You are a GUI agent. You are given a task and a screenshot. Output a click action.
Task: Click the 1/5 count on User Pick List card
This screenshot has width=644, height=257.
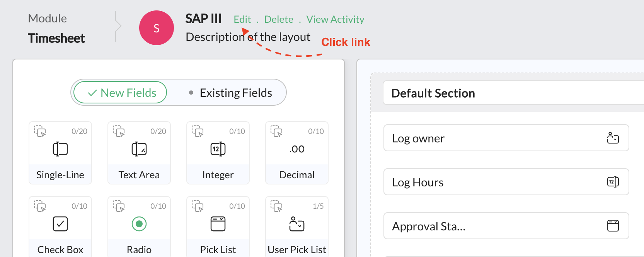click(x=318, y=206)
